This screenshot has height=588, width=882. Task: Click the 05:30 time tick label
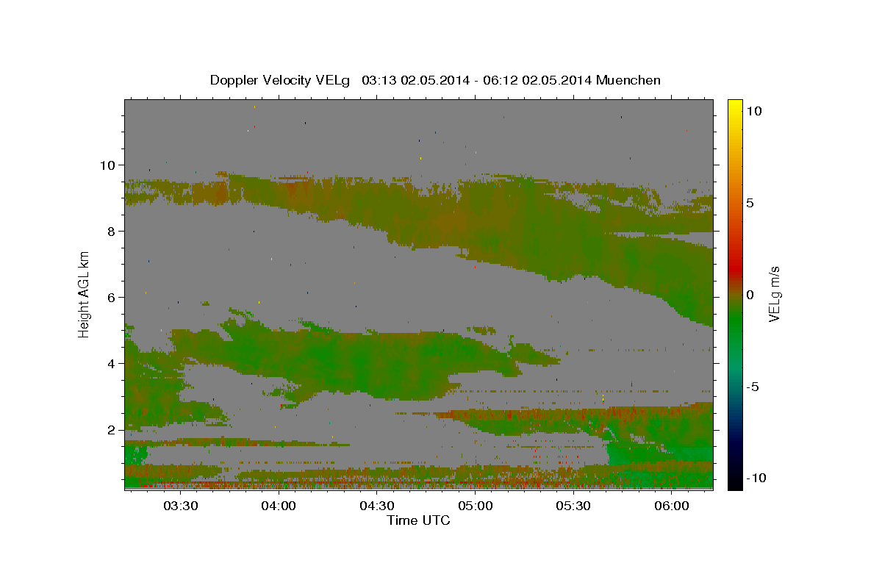[573, 506]
